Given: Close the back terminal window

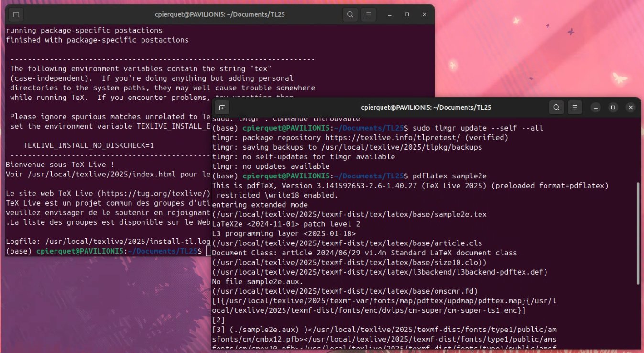Looking at the screenshot, I should click(x=424, y=15).
